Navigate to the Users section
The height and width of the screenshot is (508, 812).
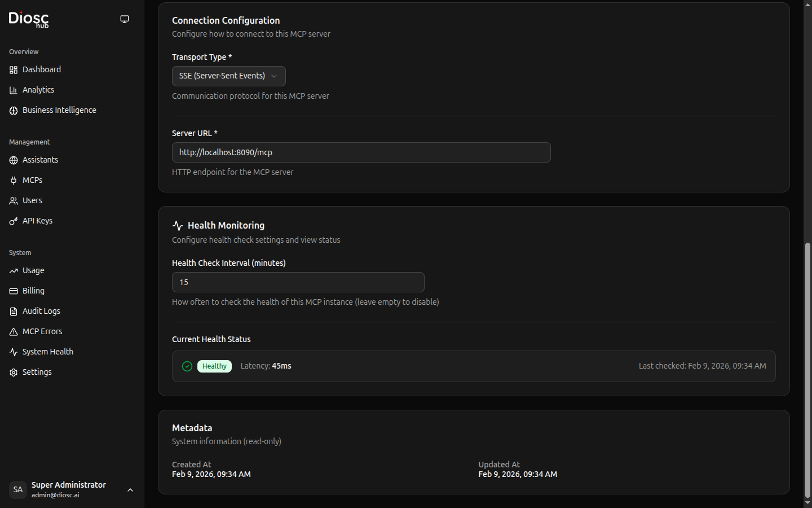click(x=32, y=200)
